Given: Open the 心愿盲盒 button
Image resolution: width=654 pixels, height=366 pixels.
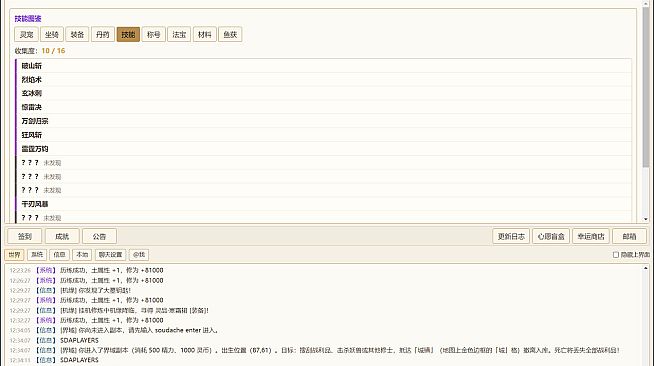Looking at the screenshot, I should coord(551,236).
